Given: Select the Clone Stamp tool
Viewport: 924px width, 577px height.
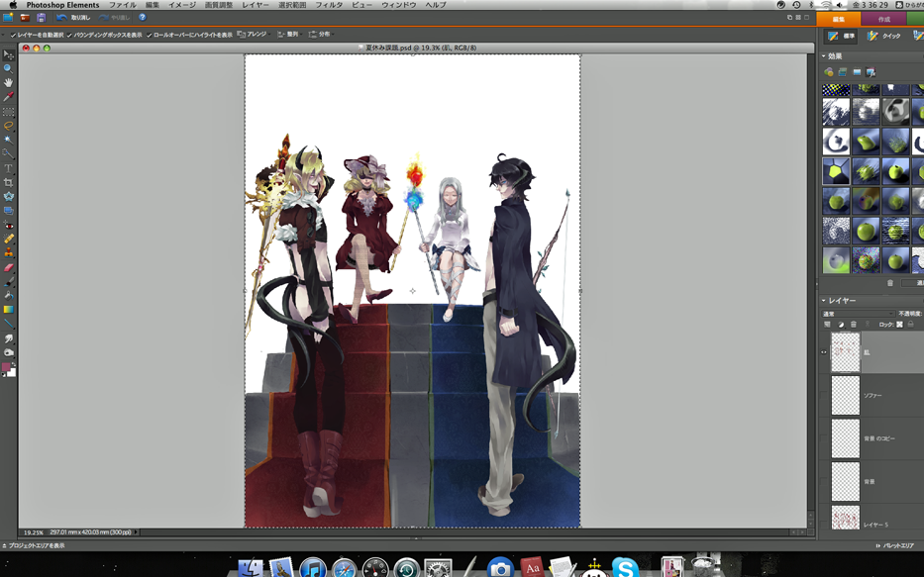Looking at the screenshot, I should point(8,253).
